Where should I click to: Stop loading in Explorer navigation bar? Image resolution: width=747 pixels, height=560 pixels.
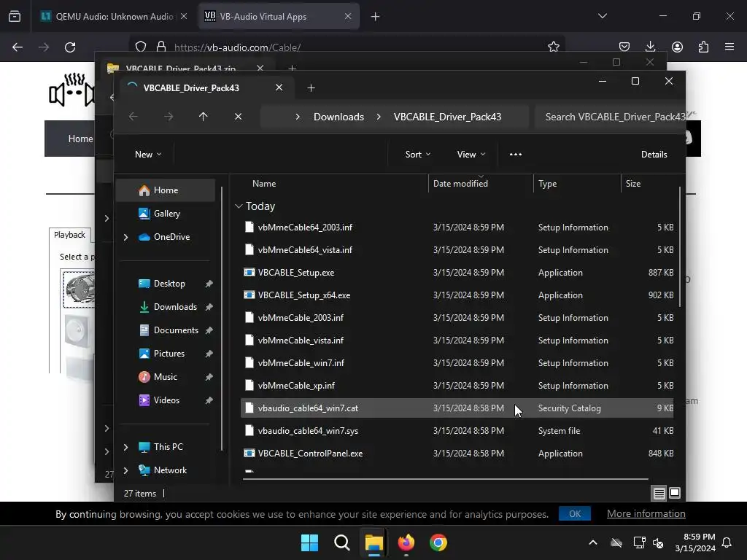pos(239,117)
